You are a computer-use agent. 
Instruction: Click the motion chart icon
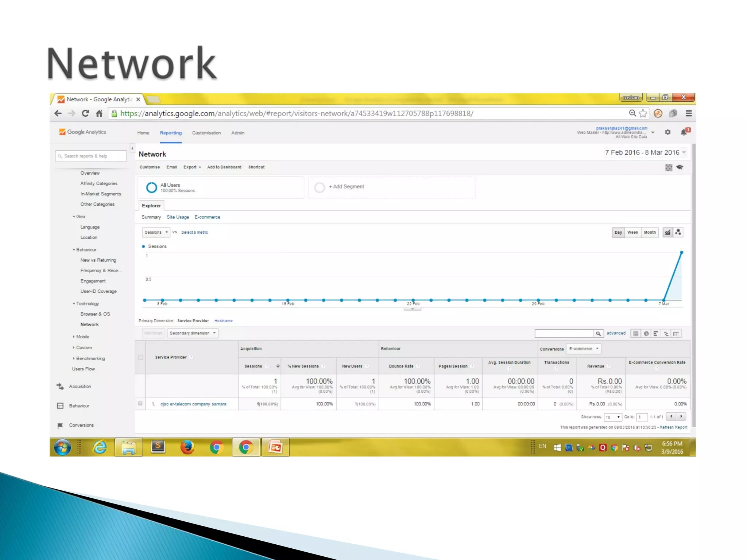click(678, 232)
